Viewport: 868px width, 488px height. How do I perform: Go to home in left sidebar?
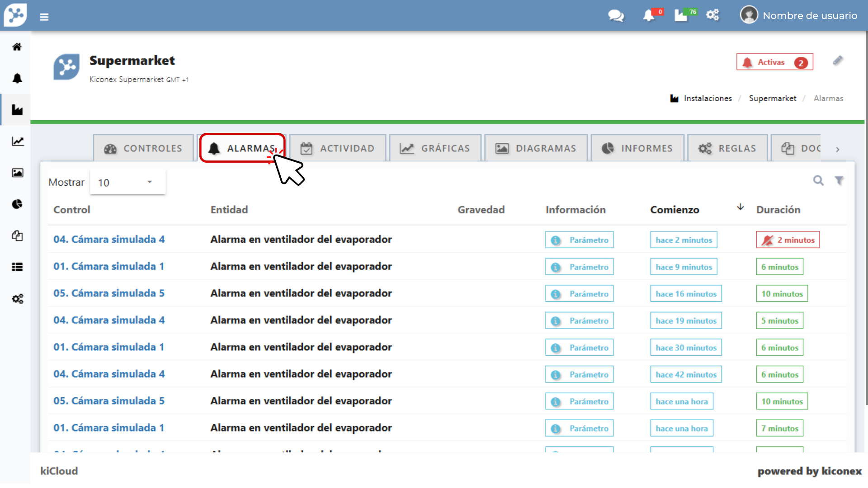pos(17,47)
